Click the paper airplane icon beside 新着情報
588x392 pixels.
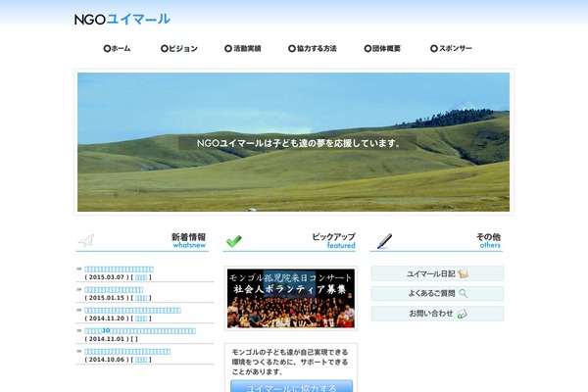tap(86, 240)
